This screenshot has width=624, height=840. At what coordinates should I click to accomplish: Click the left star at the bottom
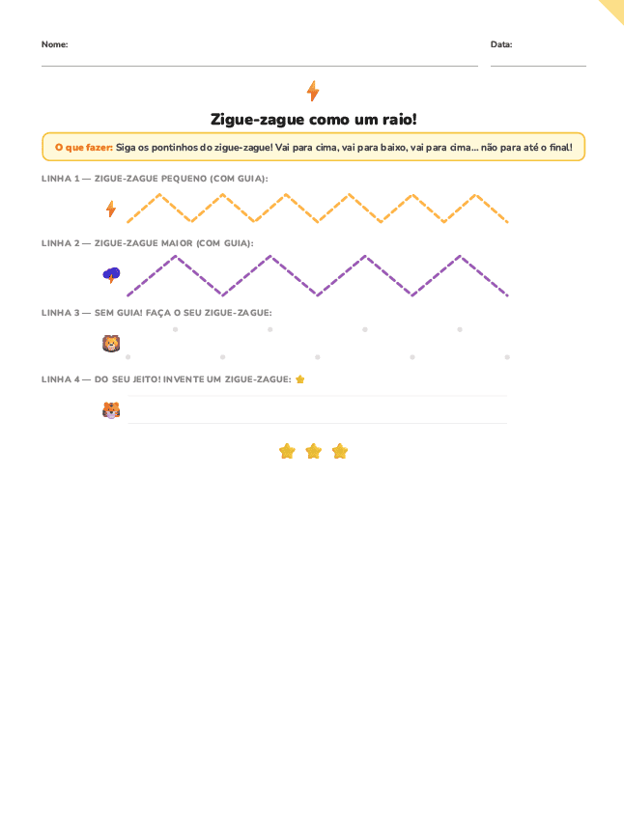(x=287, y=451)
